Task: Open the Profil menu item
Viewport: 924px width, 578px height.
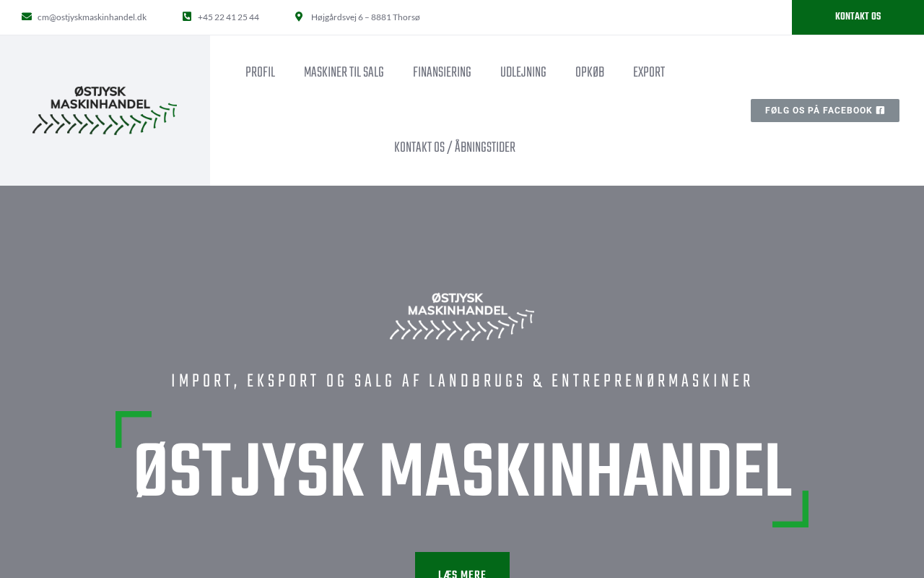Action: [260, 73]
